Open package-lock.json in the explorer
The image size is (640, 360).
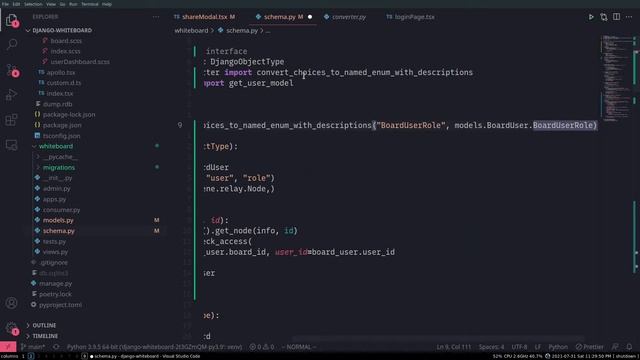(x=69, y=115)
